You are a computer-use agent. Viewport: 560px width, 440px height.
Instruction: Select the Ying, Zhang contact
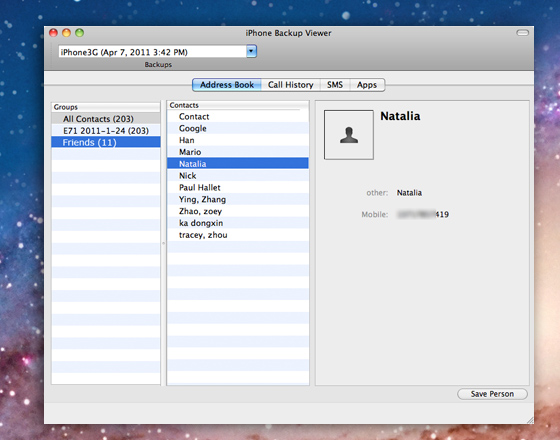[x=238, y=199]
